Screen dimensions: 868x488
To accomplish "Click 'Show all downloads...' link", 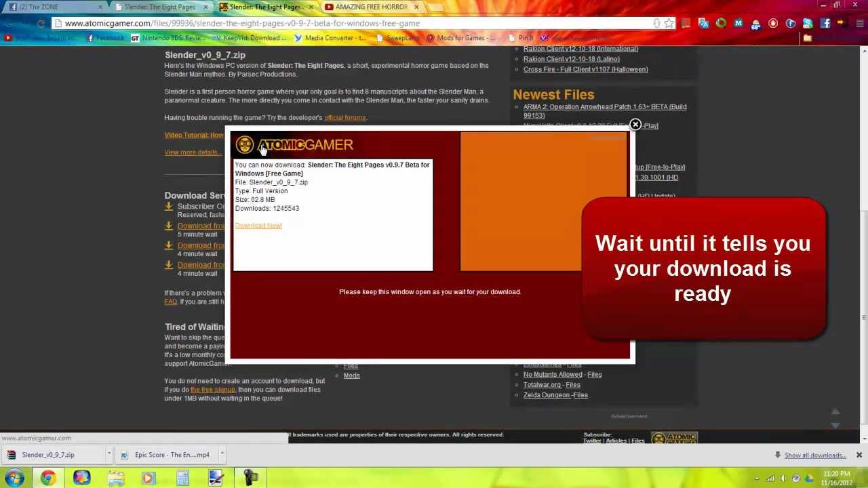I will click(815, 455).
